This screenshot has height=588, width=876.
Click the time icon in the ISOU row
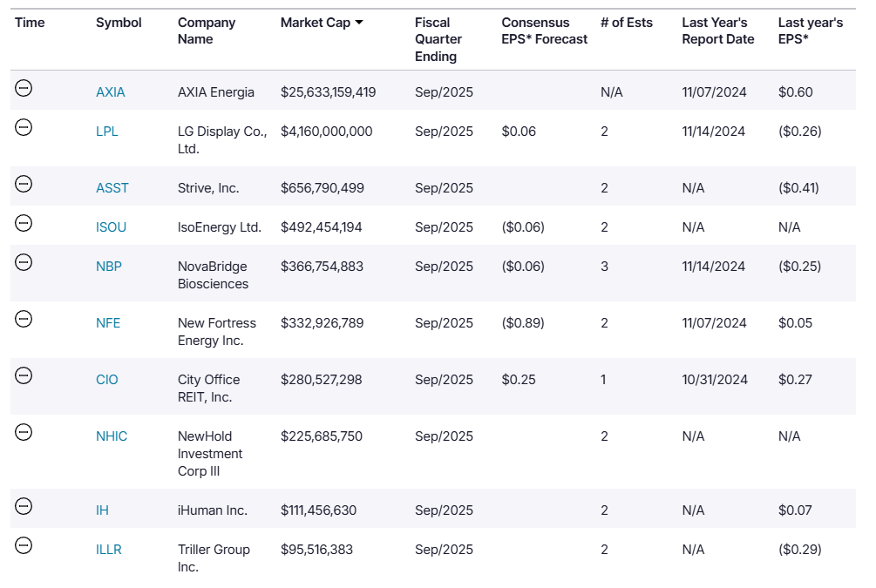[x=24, y=223]
